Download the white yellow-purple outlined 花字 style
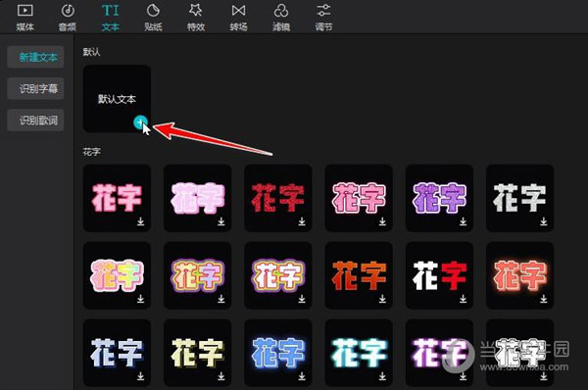Screen dimensions: 588x390 (x=302, y=299)
